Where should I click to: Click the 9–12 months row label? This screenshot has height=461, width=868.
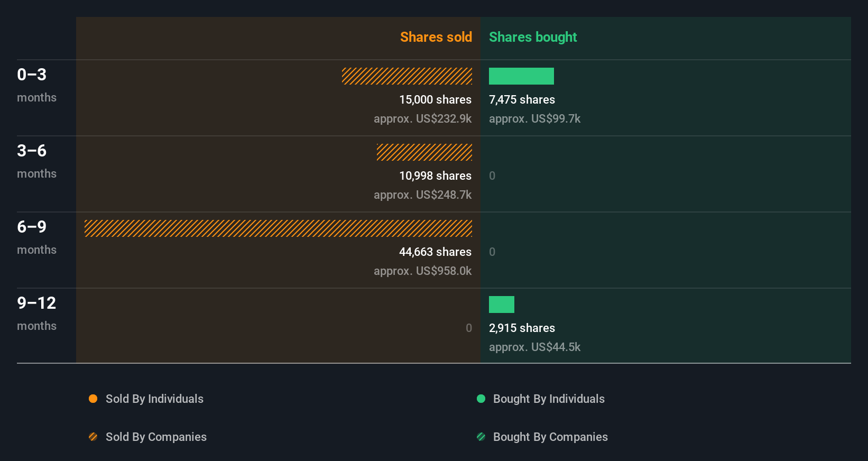36,314
